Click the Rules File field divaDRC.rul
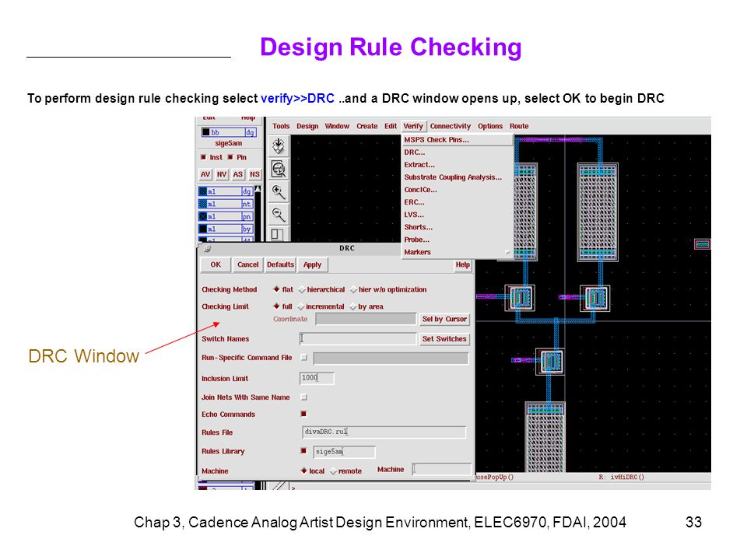 [x=384, y=432]
